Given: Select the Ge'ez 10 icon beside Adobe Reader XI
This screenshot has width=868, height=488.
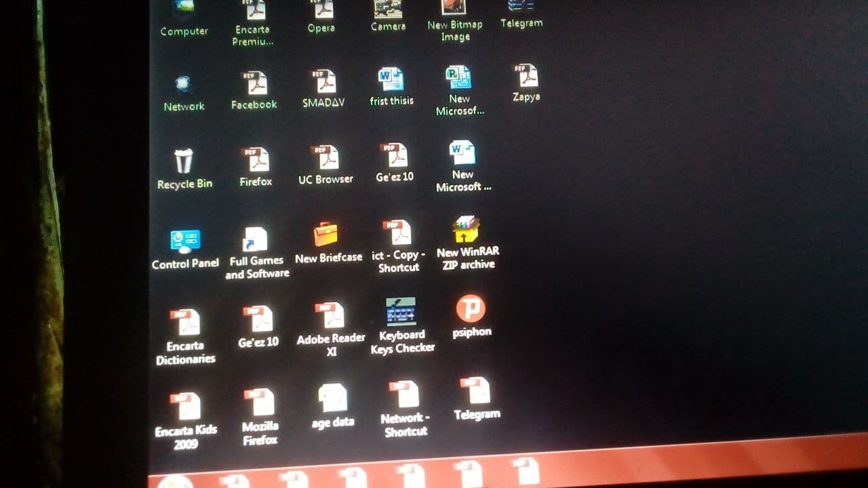Looking at the screenshot, I should coord(258,327).
